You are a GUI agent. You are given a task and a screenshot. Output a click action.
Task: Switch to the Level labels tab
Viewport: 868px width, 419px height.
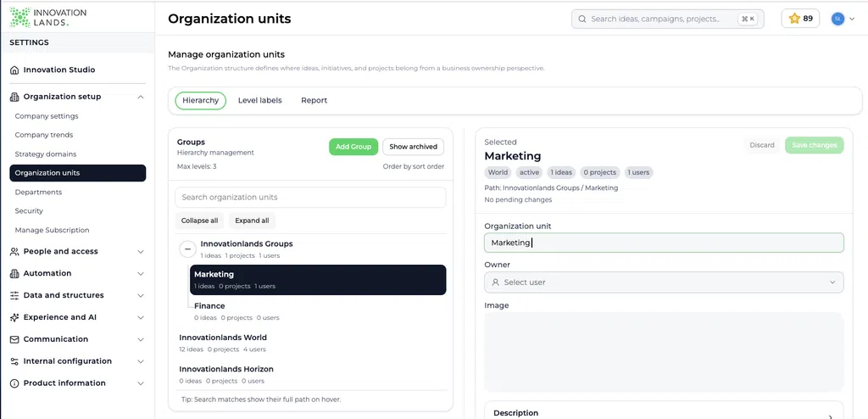(x=259, y=100)
